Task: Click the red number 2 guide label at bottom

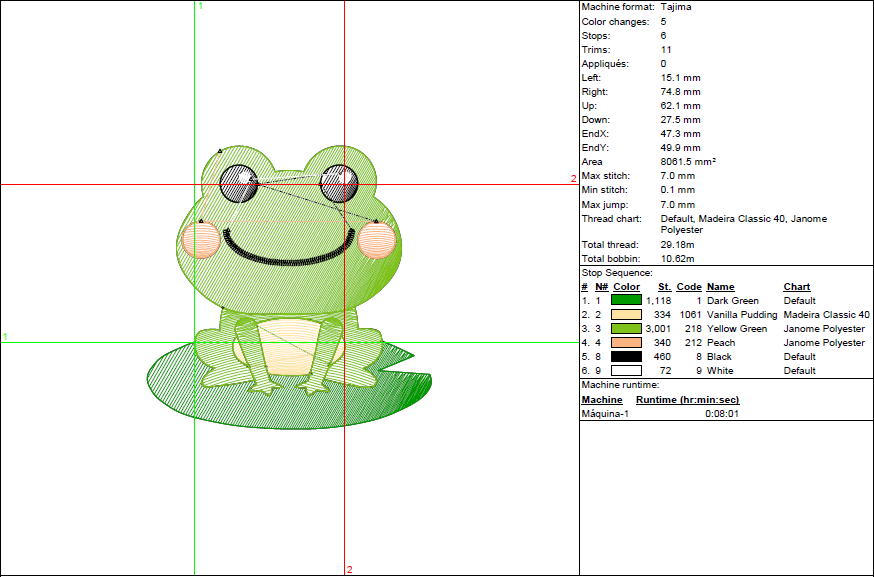Action: [x=349, y=569]
